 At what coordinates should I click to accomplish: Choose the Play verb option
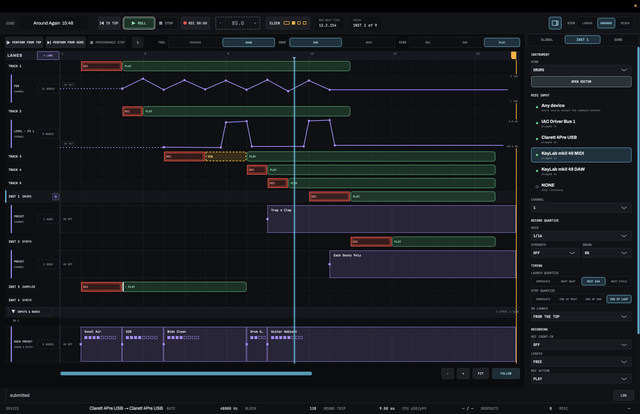502,42
